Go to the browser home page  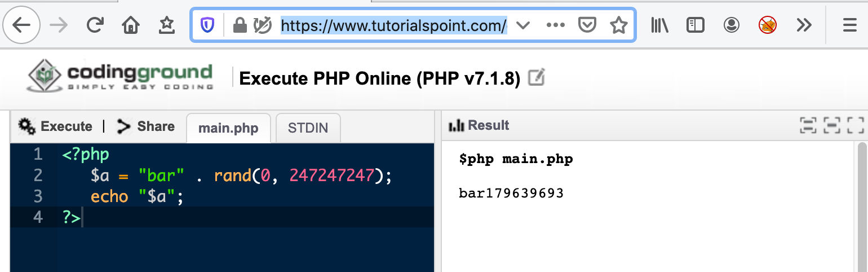click(130, 25)
